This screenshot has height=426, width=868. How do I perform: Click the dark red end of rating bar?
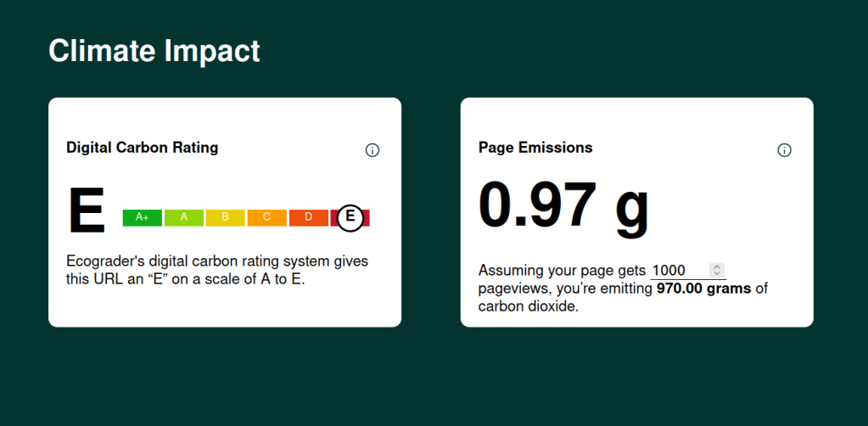[367, 217]
